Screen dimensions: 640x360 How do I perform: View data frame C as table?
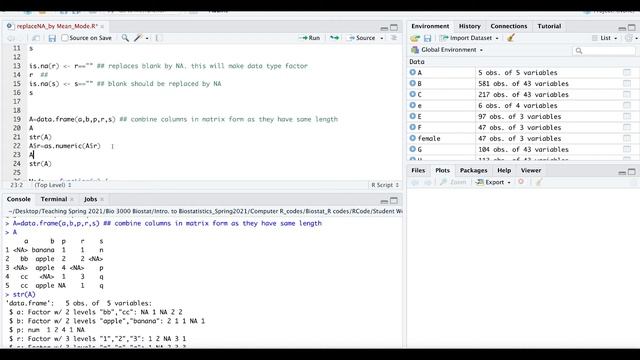pos(627,94)
